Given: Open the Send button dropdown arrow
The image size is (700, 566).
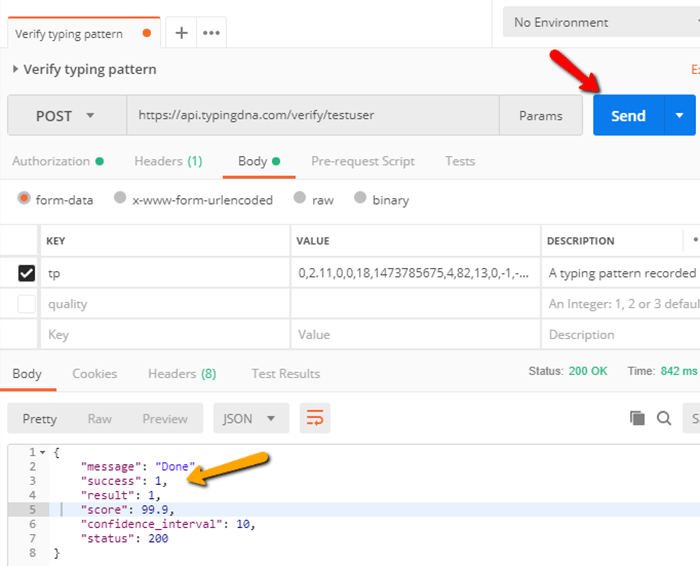Looking at the screenshot, I should tap(679, 115).
